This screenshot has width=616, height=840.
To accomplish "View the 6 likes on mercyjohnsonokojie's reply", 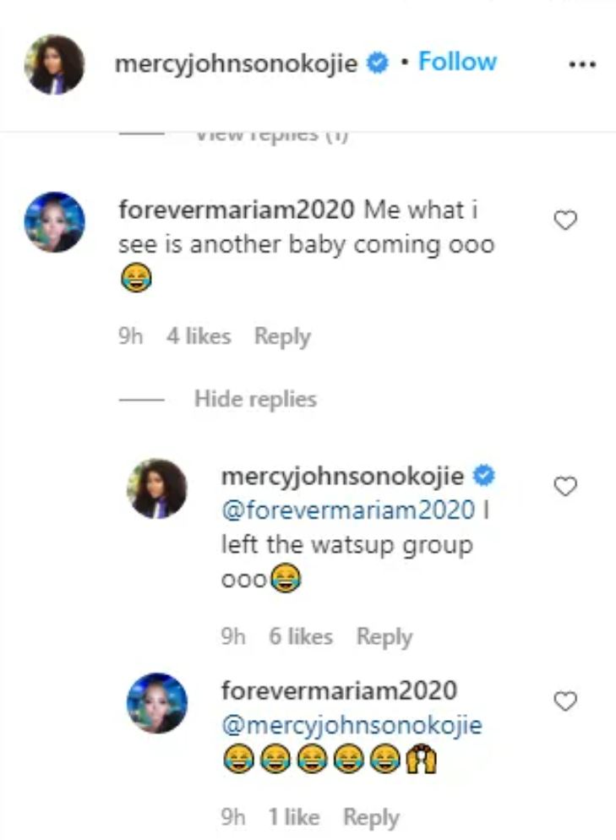I will [301, 636].
